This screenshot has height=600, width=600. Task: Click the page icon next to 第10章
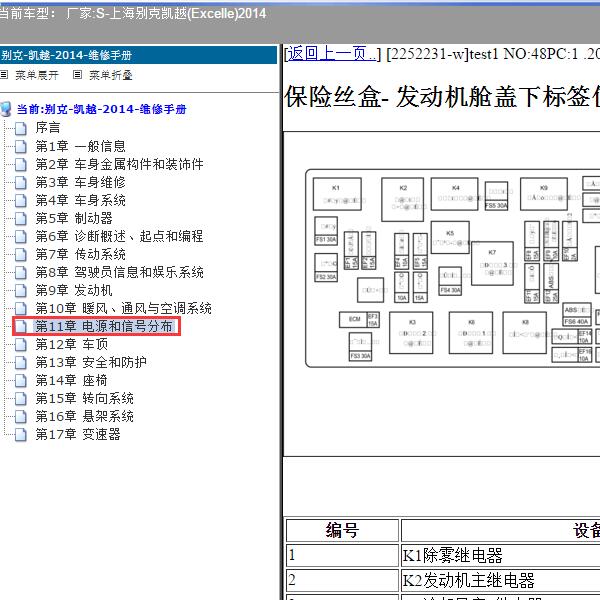click(x=21, y=308)
